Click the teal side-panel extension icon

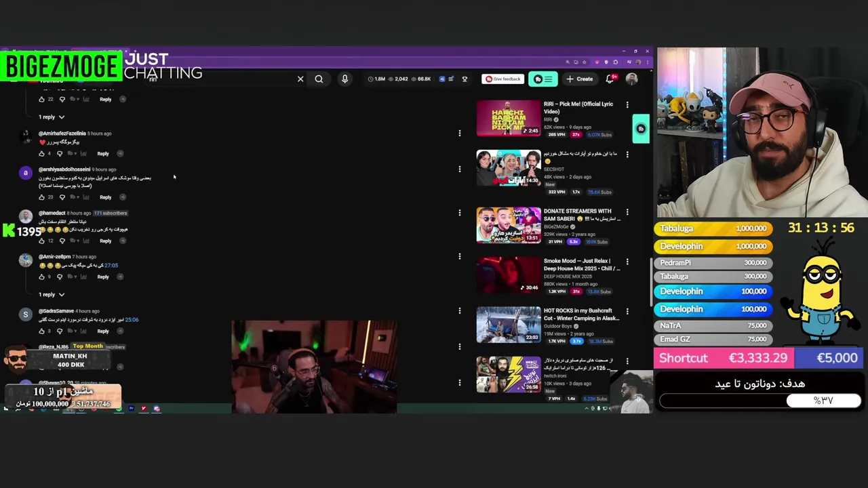point(641,129)
